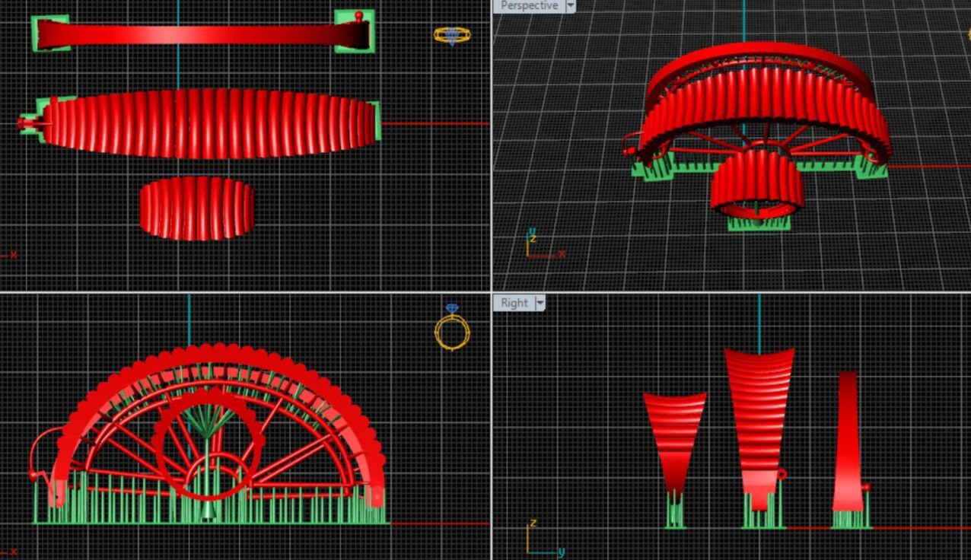Screen dimensions: 971x560
Task: Select the long red bar in top-left viewport
Action: [x=198, y=34]
